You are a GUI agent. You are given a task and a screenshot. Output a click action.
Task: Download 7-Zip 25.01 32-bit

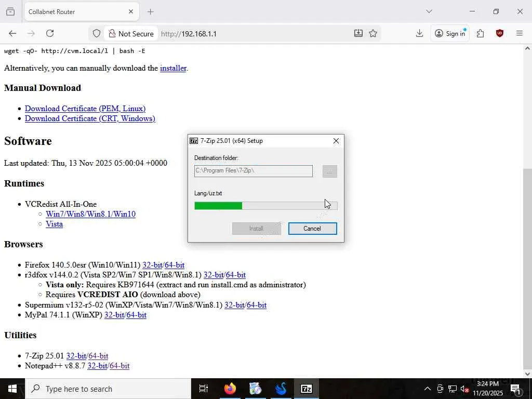pyautogui.click(x=76, y=356)
